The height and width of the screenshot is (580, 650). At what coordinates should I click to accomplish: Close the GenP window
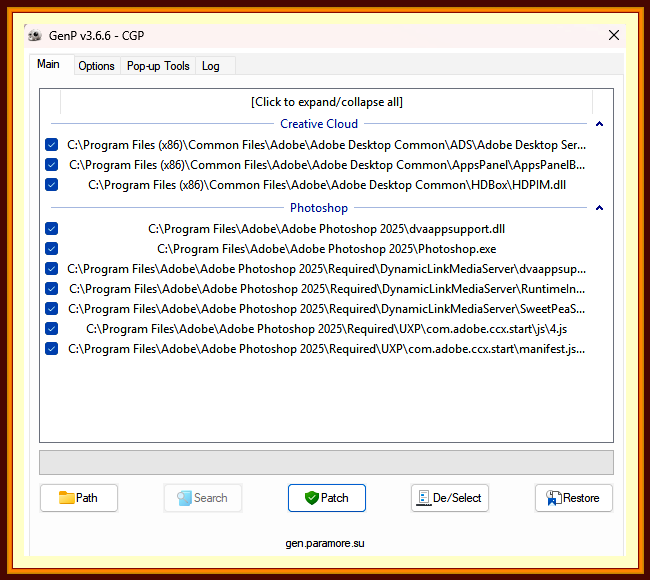(x=614, y=35)
